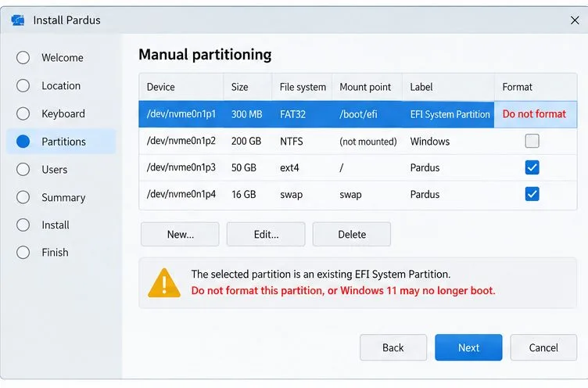Select the Summary step radio circle
The width and height of the screenshot is (588, 388).
pos(23,197)
